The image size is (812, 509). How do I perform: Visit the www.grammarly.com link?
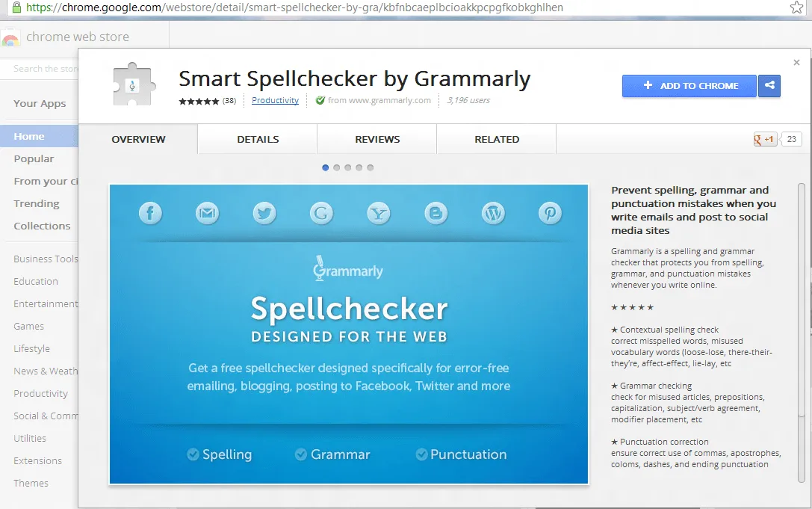click(391, 100)
